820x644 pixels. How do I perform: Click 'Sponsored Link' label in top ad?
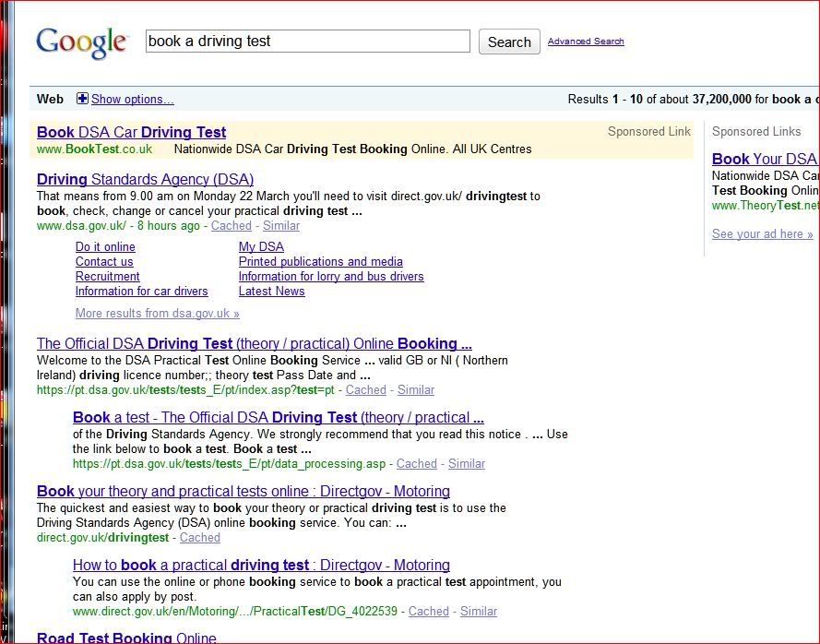(649, 131)
